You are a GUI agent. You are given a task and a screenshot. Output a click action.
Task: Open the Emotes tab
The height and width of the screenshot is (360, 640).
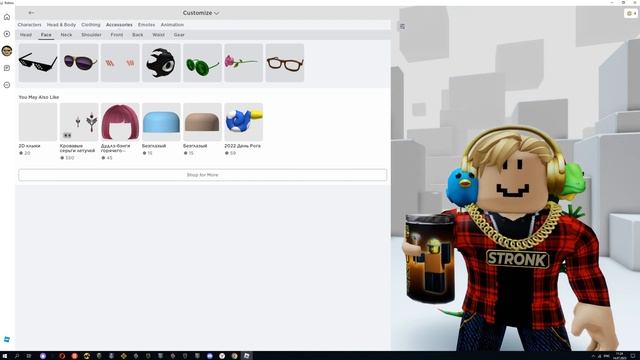147,25
